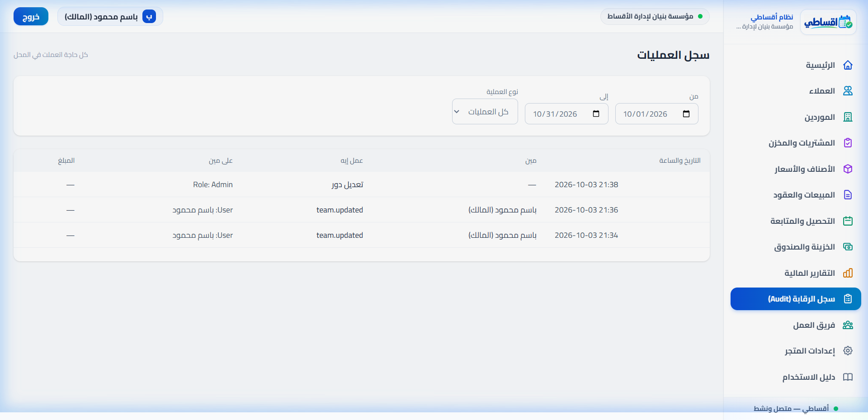Click the عمل إيه column header

pos(352,160)
